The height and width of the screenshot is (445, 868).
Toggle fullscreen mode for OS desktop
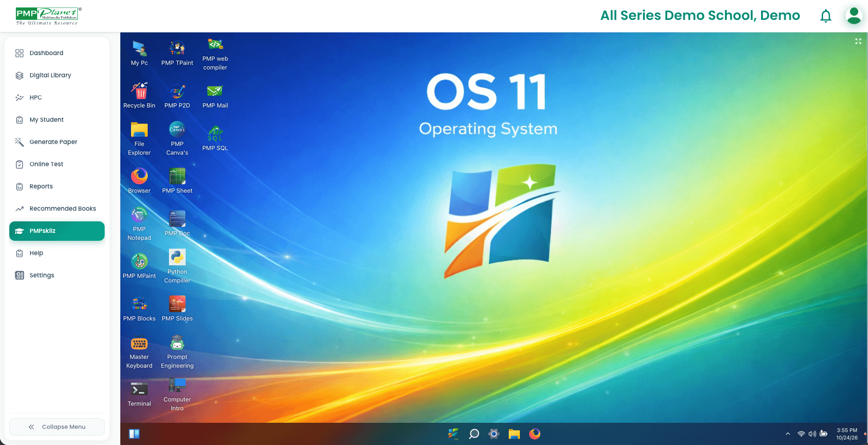coord(858,41)
